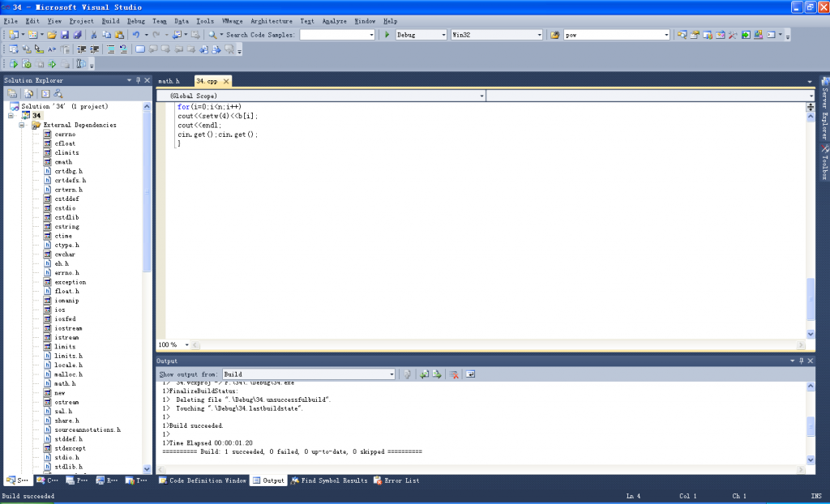Toggle the Output panel auto-hide pin

pyautogui.click(x=802, y=361)
